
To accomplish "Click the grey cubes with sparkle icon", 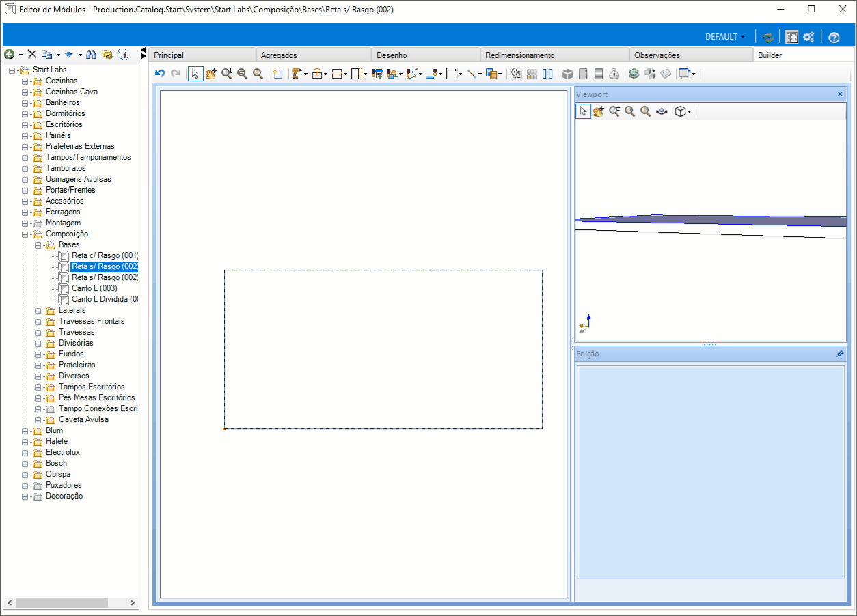I will (x=650, y=74).
